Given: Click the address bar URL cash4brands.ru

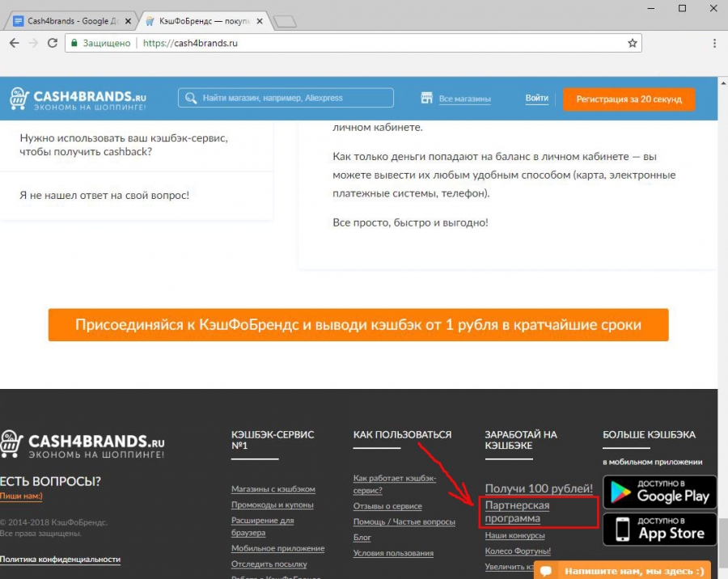Looking at the screenshot, I should coord(190,43).
